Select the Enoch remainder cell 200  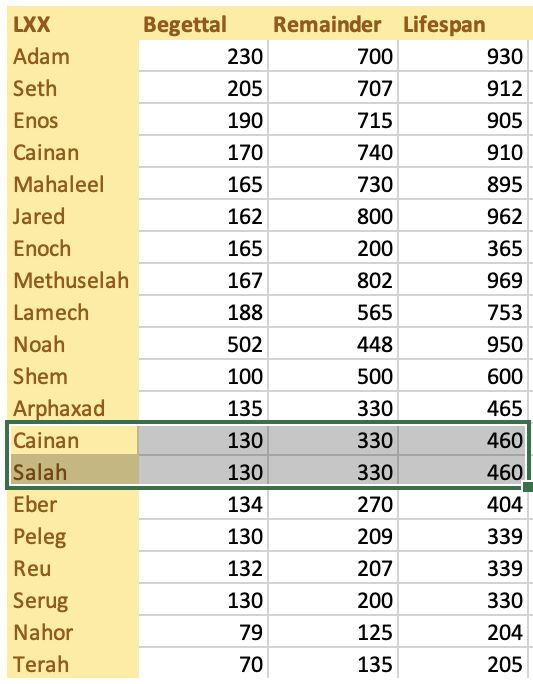[333, 248]
